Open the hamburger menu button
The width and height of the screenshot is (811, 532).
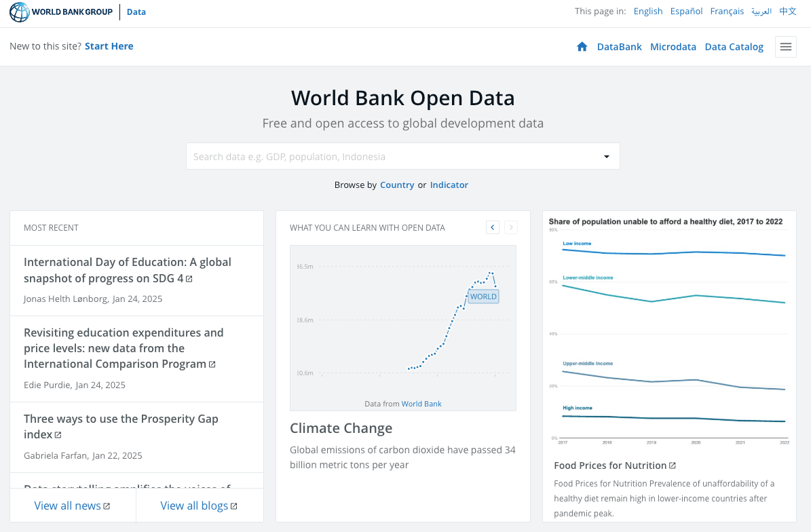(x=786, y=47)
